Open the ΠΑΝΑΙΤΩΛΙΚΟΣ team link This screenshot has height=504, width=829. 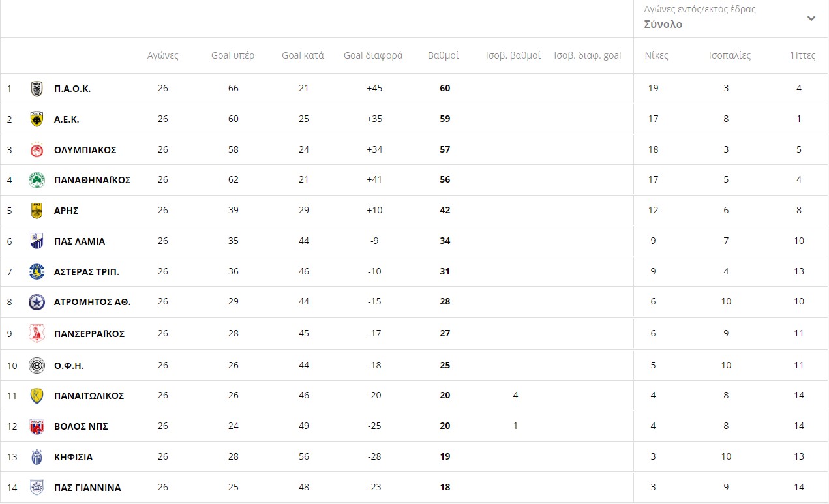pos(89,396)
